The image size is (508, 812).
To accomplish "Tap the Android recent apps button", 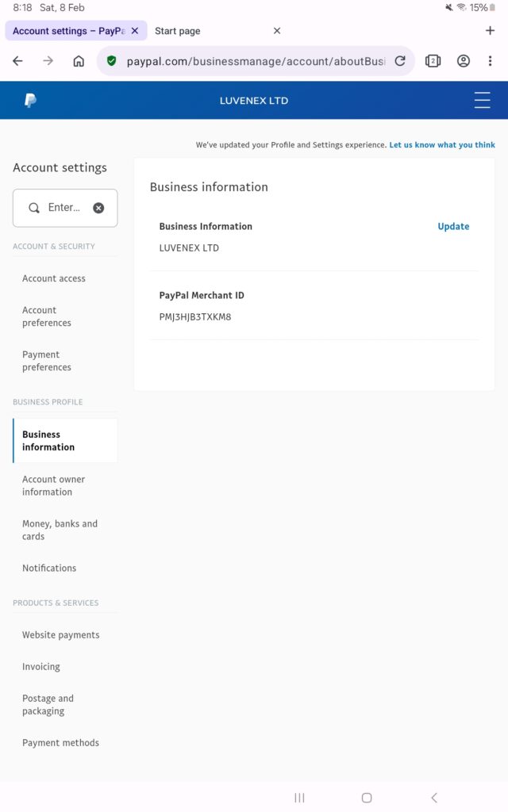I will [299, 798].
